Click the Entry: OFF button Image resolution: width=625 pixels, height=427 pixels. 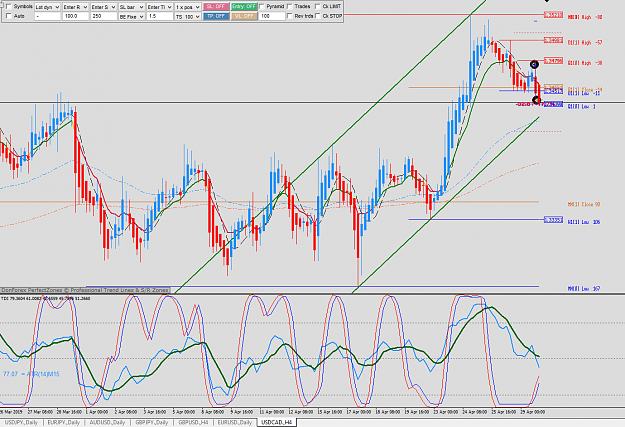pos(244,7)
